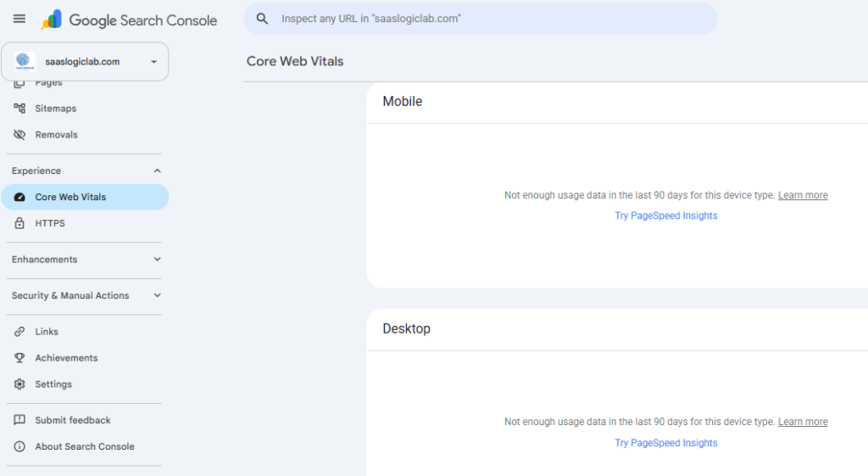Click the Achievements trophy icon
Viewport: 868px width, 476px height.
(x=19, y=357)
